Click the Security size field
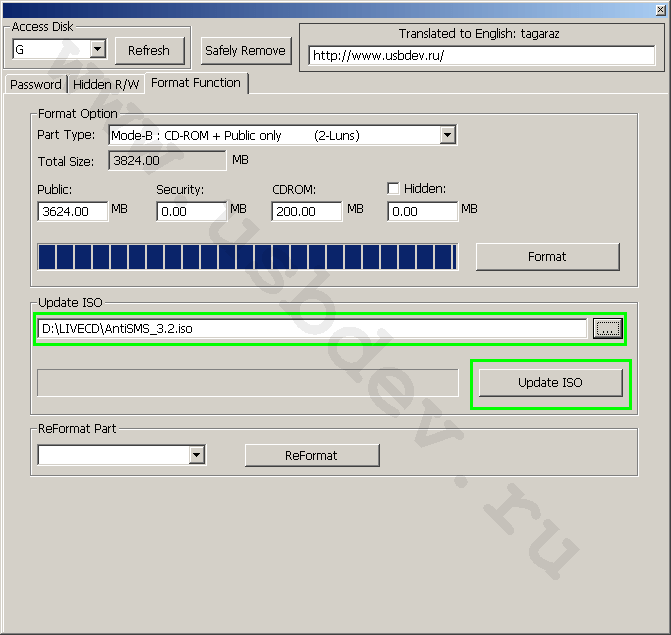This screenshot has height=635, width=671. click(191, 211)
